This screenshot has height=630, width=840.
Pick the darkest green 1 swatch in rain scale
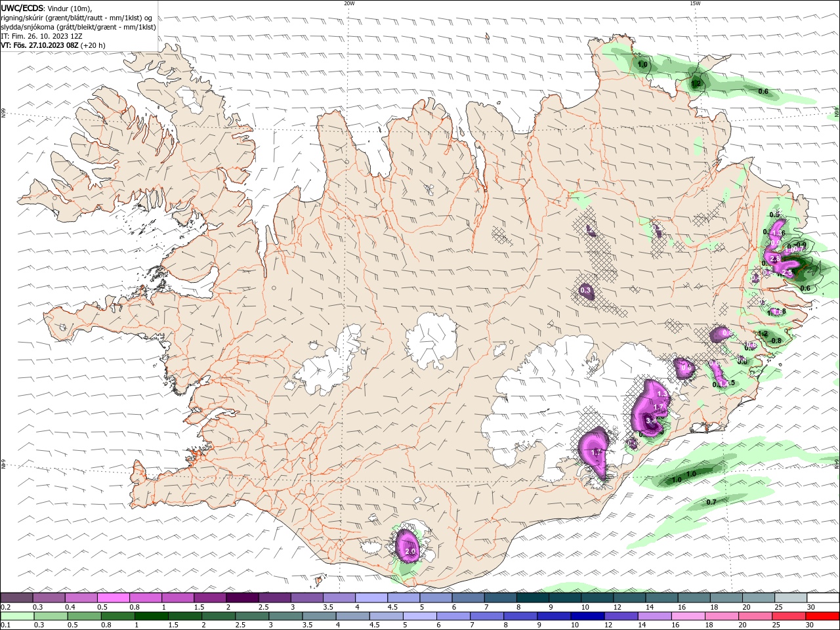[151, 616]
